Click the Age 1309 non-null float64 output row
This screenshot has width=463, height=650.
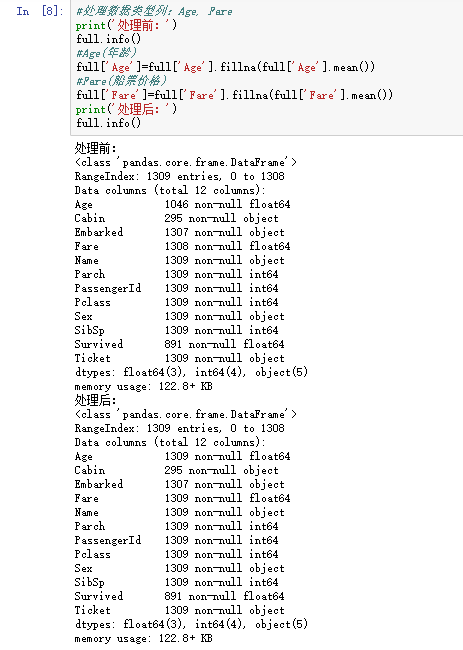pyautogui.click(x=182, y=456)
